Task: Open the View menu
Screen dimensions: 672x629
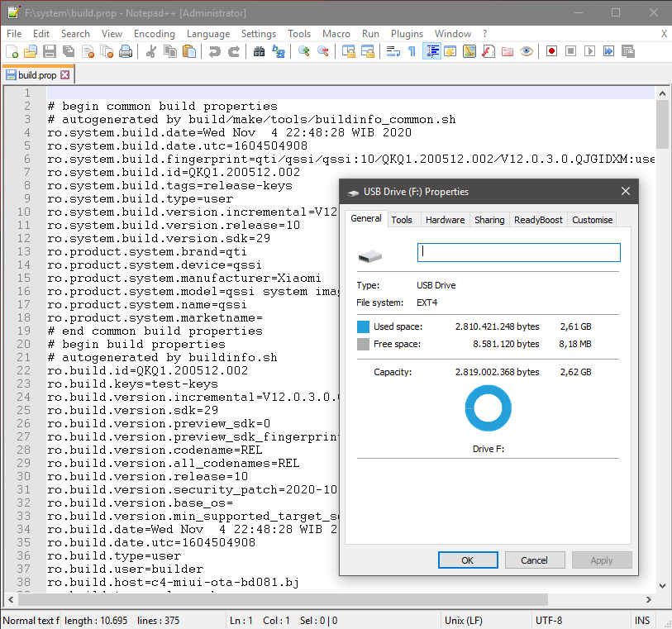Action: tap(112, 34)
